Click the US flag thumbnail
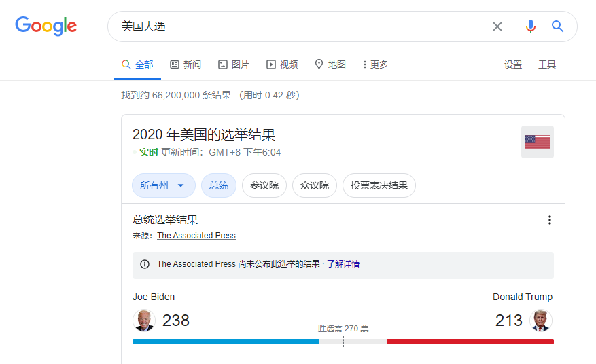 pyautogui.click(x=537, y=142)
